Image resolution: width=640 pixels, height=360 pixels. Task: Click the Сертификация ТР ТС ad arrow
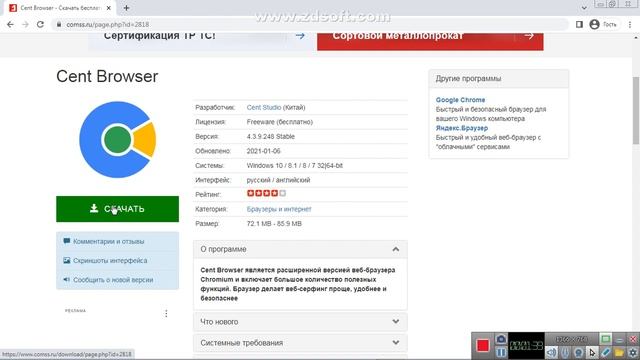coord(300,36)
